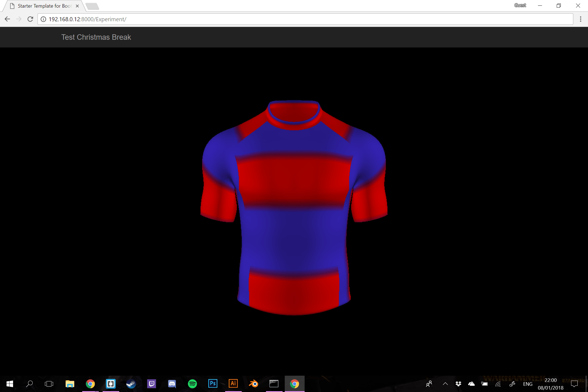Open the Blender taskbar icon

tap(253, 384)
